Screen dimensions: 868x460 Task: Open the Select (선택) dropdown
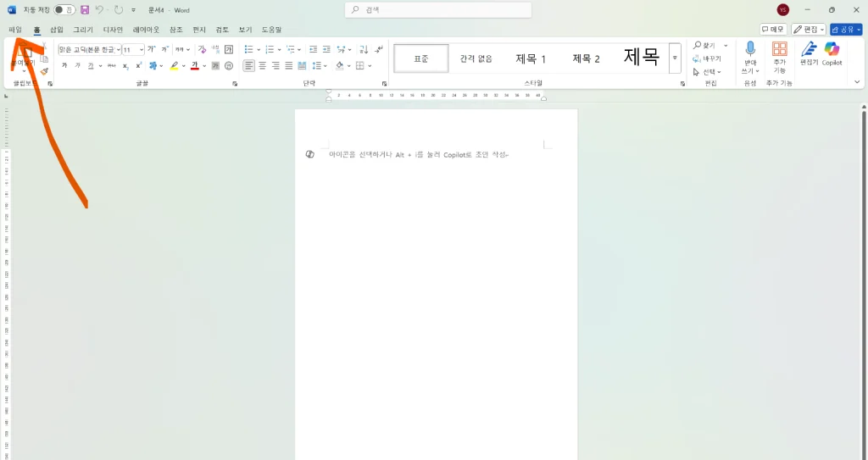[x=707, y=72]
